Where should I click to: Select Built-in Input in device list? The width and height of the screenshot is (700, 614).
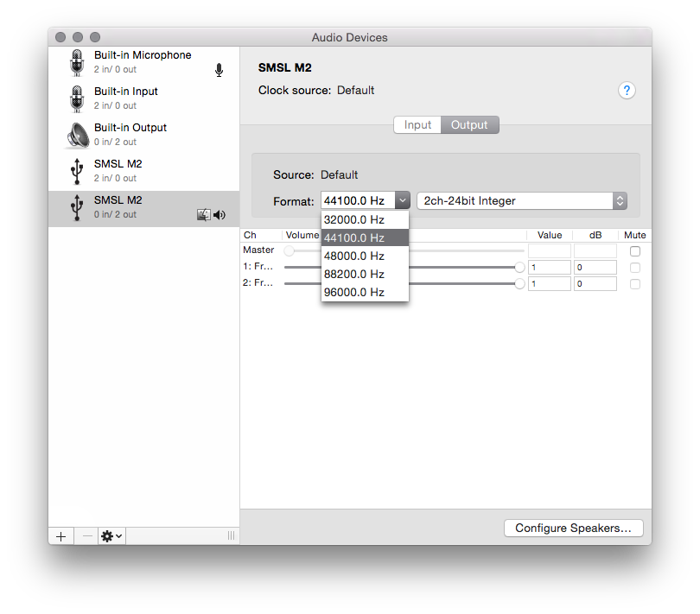[x=143, y=98]
